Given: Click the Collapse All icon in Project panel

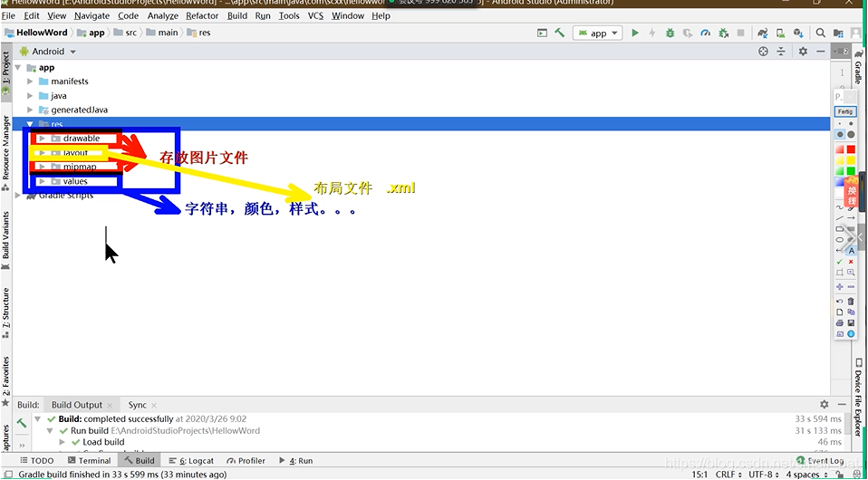Looking at the screenshot, I should tap(780, 51).
